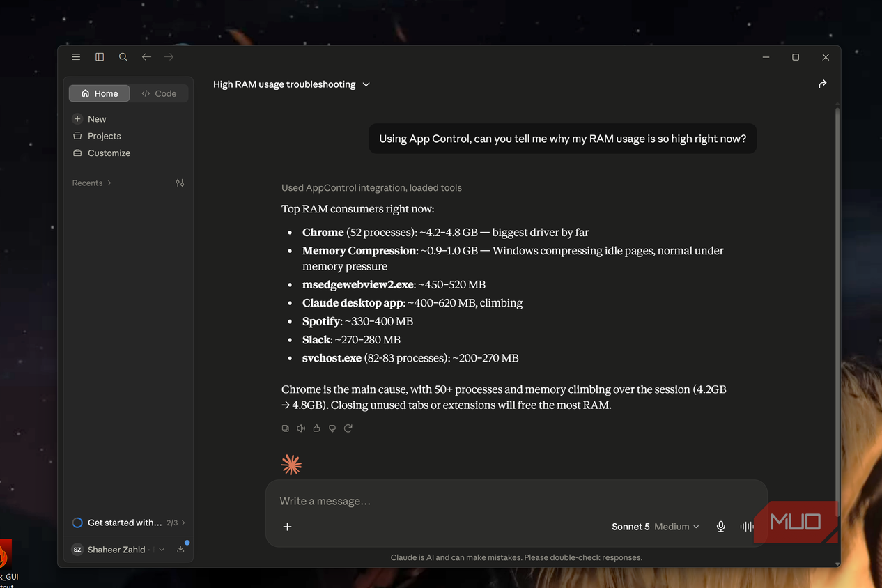The width and height of the screenshot is (882, 588).
Task: Go forward with the right arrow
Action: (x=169, y=57)
